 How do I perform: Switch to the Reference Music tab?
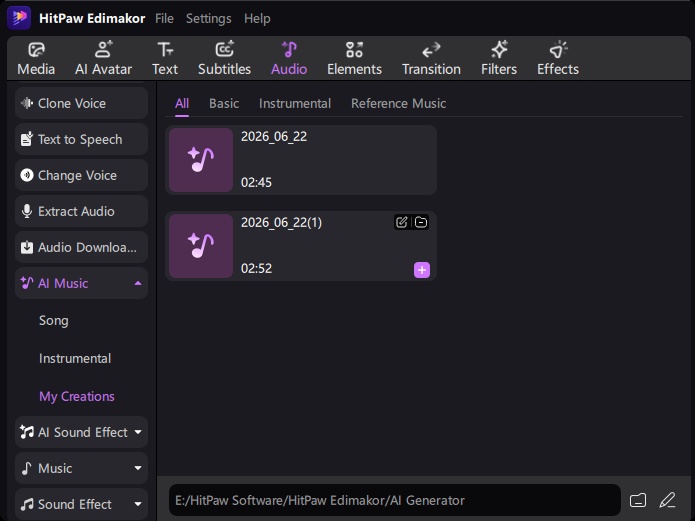click(x=398, y=104)
